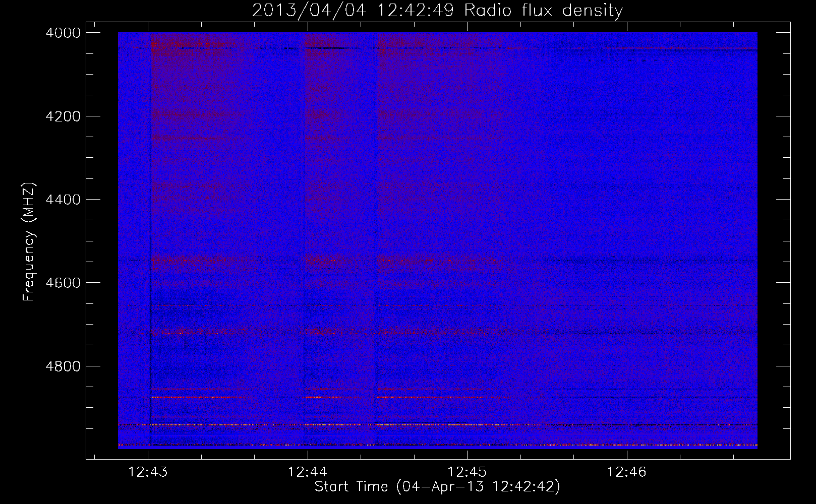
Task: Select the 4800 frequency axis label
Action: [63, 366]
